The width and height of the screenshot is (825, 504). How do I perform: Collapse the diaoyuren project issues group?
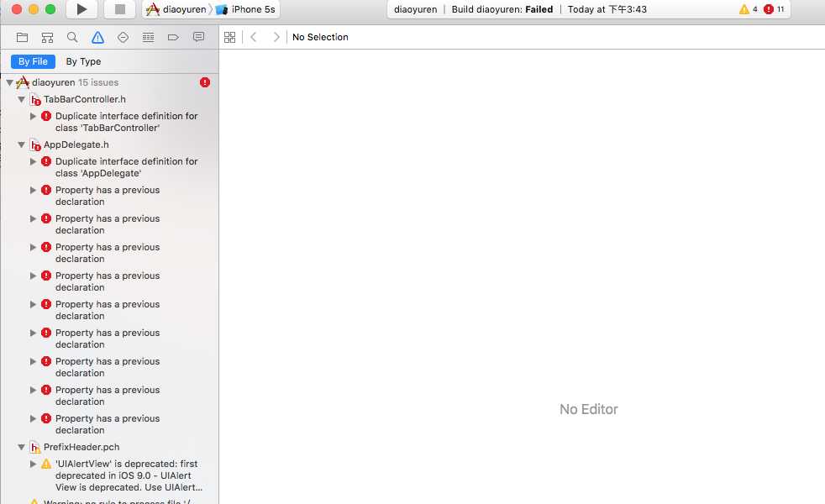[x=9, y=82]
